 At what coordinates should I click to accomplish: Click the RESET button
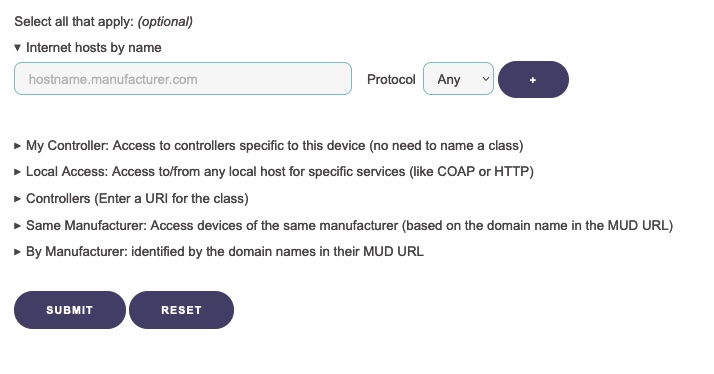[181, 310]
